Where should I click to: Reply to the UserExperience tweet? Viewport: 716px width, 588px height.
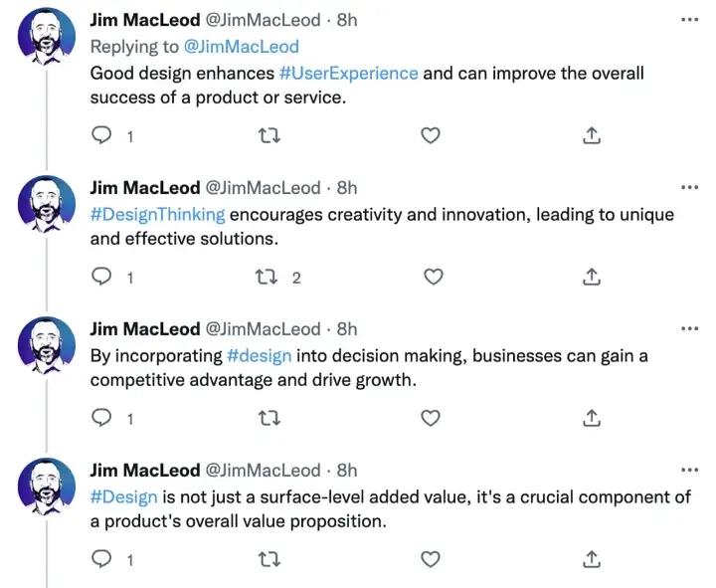click(x=101, y=135)
